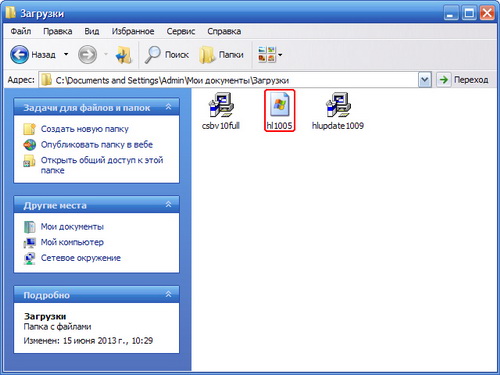Click the globe icon beside Опубликовать папку в вебе
Screen dimensions: 500x375
(x=29, y=145)
